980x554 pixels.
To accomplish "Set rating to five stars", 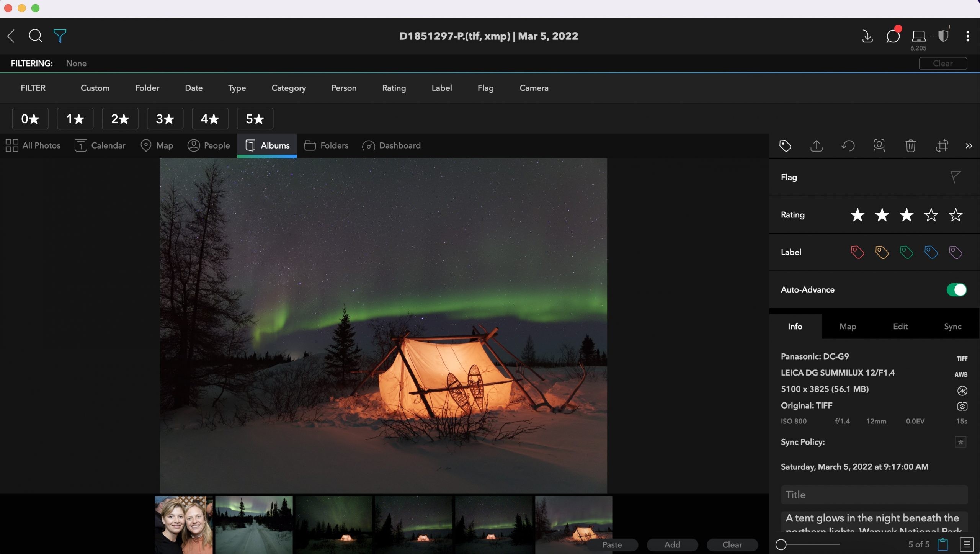I will tap(955, 215).
